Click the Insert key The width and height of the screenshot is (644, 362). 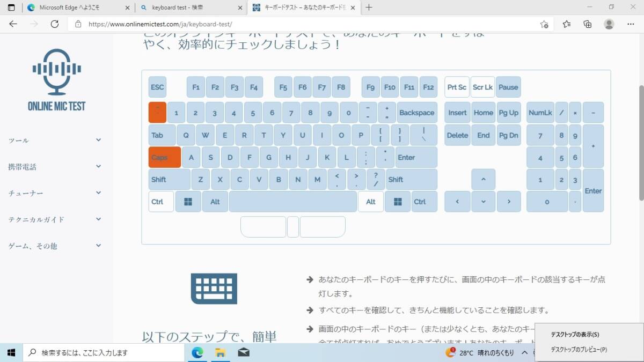pos(457,113)
